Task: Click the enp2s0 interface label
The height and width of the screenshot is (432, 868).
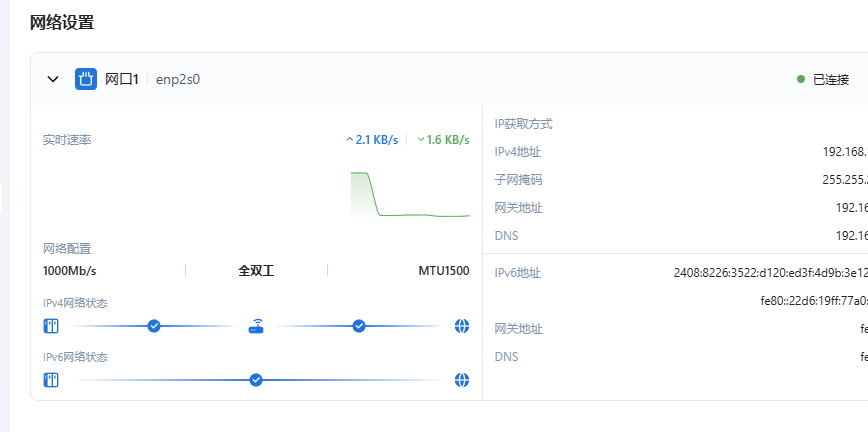Action: [x=178, y=79]
